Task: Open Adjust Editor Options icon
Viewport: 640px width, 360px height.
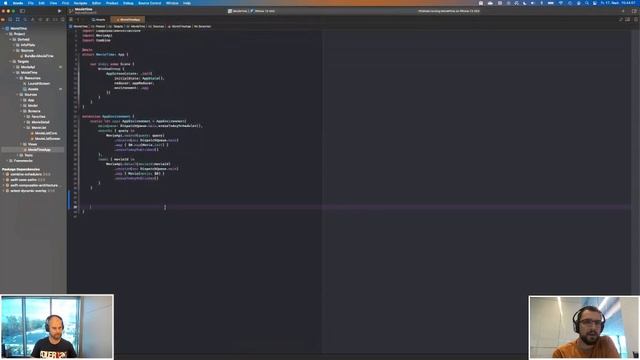Action: point(628,19)
